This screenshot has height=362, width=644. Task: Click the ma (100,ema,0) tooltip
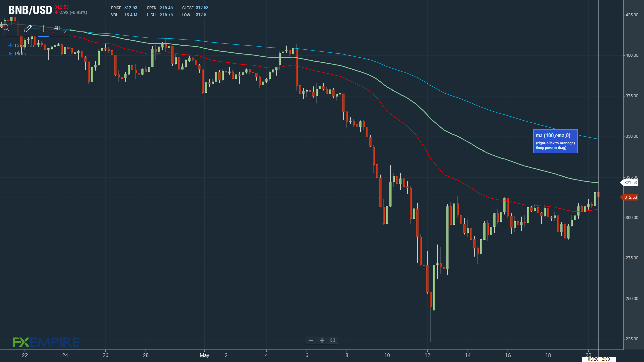coord(555,141)
